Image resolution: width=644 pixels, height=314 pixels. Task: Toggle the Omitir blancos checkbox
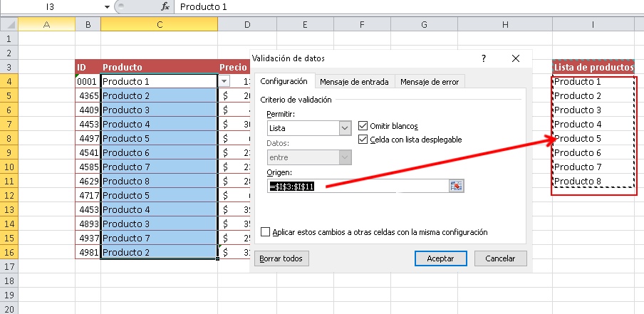point(363,126)
